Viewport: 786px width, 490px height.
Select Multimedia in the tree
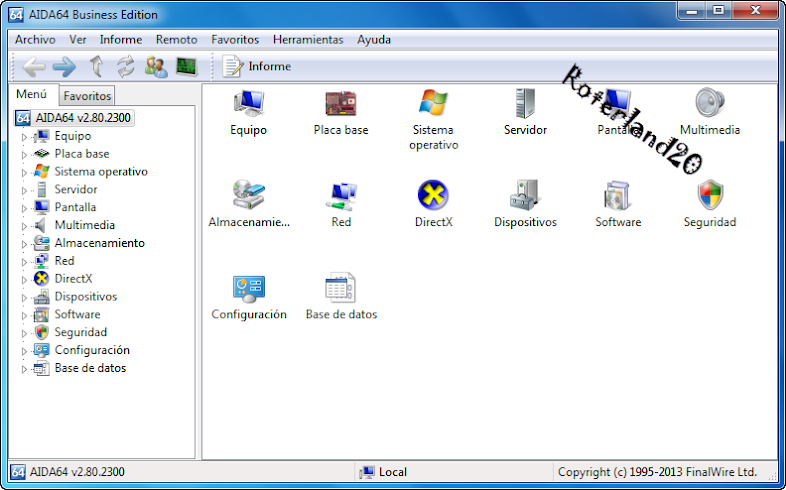[x=85, y=225]
